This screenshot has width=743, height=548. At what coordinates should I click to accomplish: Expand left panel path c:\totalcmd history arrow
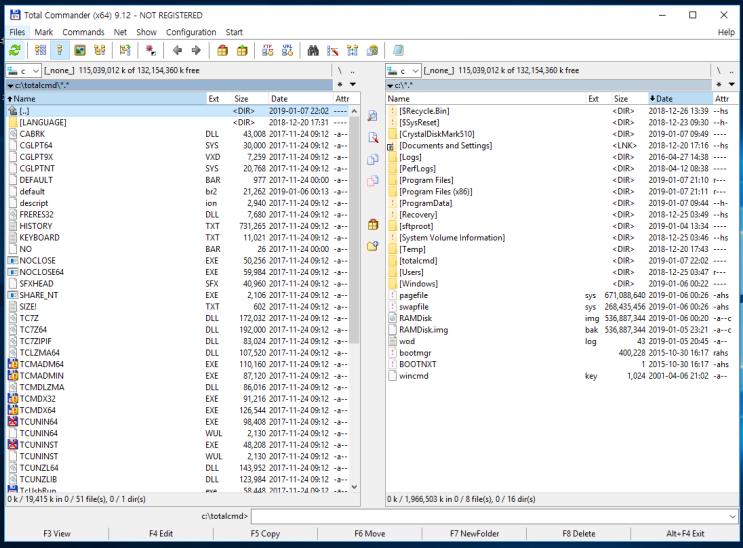tap(10, 86)
